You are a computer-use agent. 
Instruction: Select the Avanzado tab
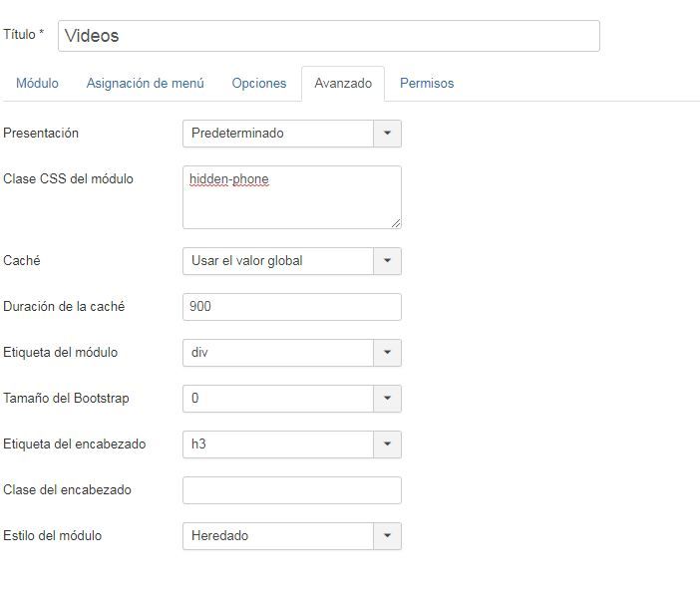343,84
